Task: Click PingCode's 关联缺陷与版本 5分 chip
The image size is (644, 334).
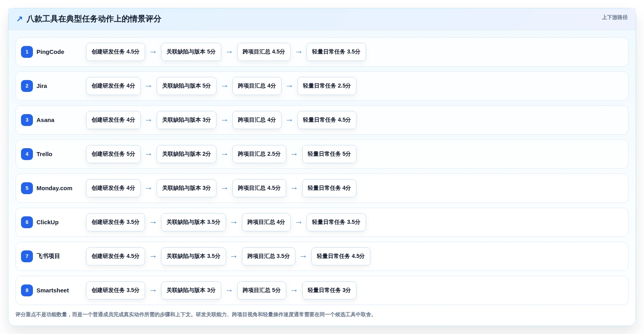Action: click(191, 52)
